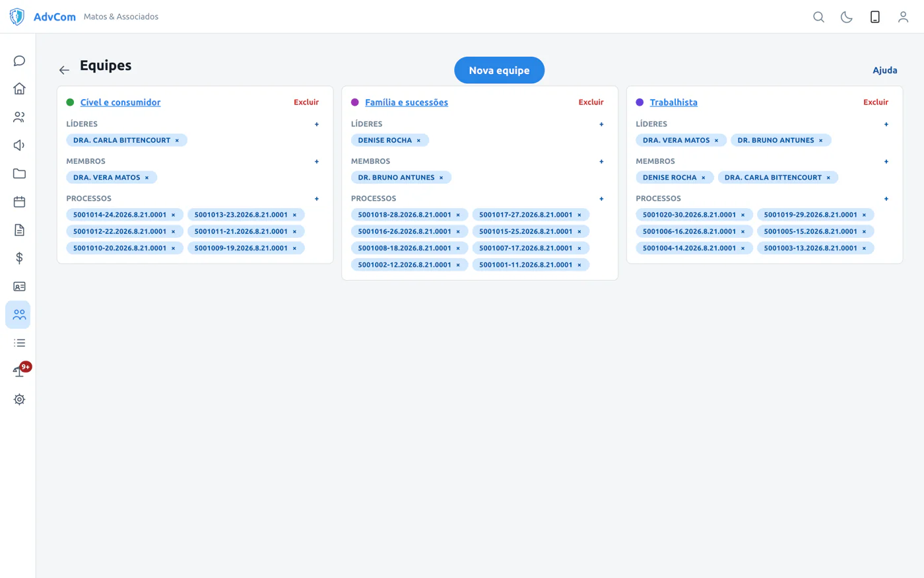Viewport: 924px width, 578px height.
Task: Open the chat messages sidebar icon
Action: pos(19,61)
